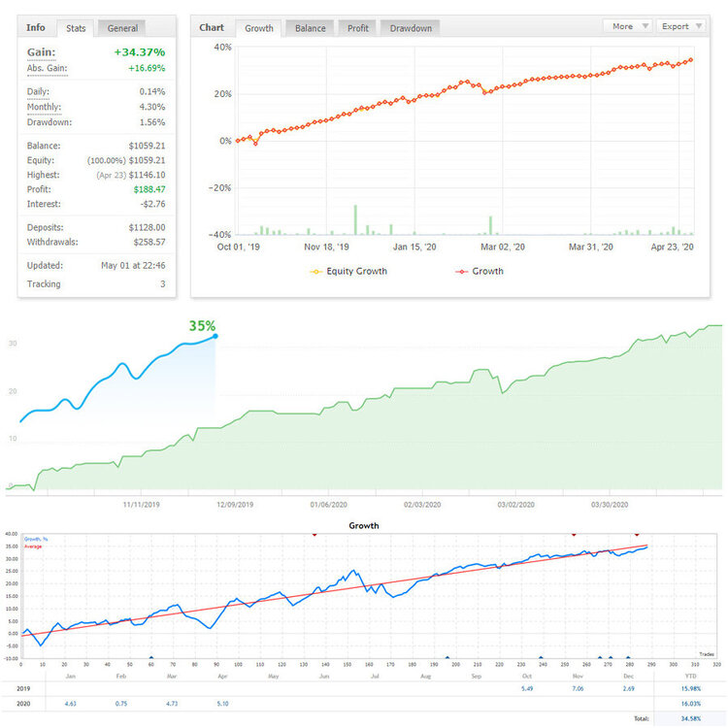Click the 35% label on blue chart
The height and width of the screenshot is (728, 728).
[x=202, y=326]
